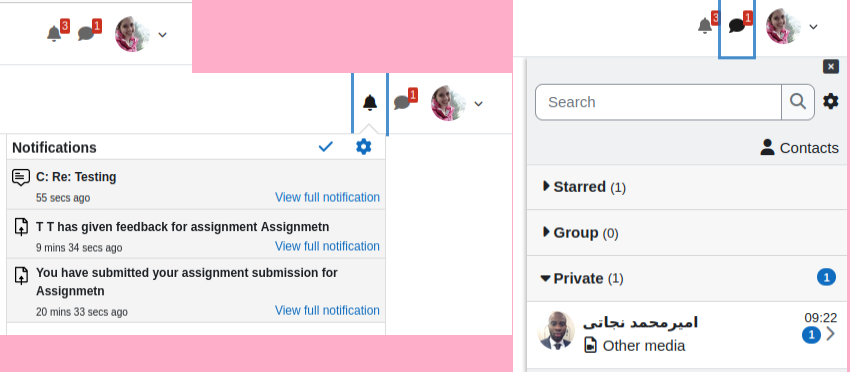Open Contacts in messaging drawer
Screen dimensions: 850x372
[x=800, y=147]
